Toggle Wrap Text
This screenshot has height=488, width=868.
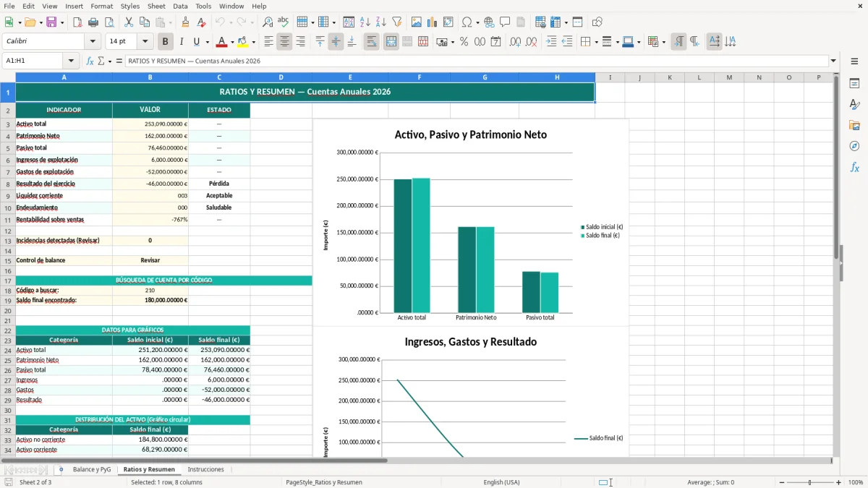pyautogui.click(x=371, y=42)
